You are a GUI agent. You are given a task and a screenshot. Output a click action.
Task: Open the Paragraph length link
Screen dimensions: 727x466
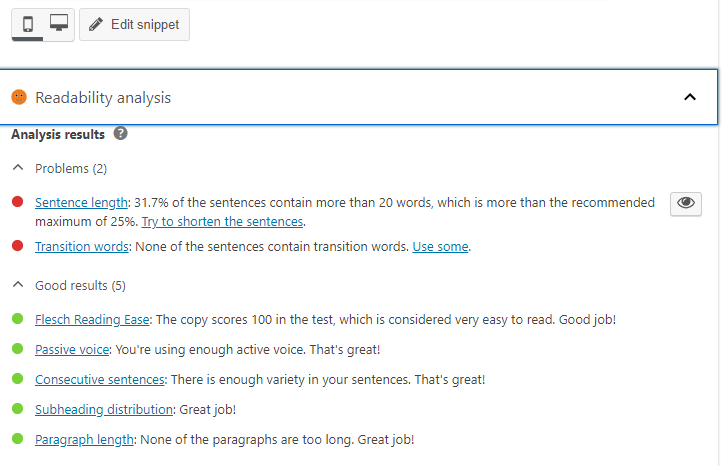click(84, 440)
